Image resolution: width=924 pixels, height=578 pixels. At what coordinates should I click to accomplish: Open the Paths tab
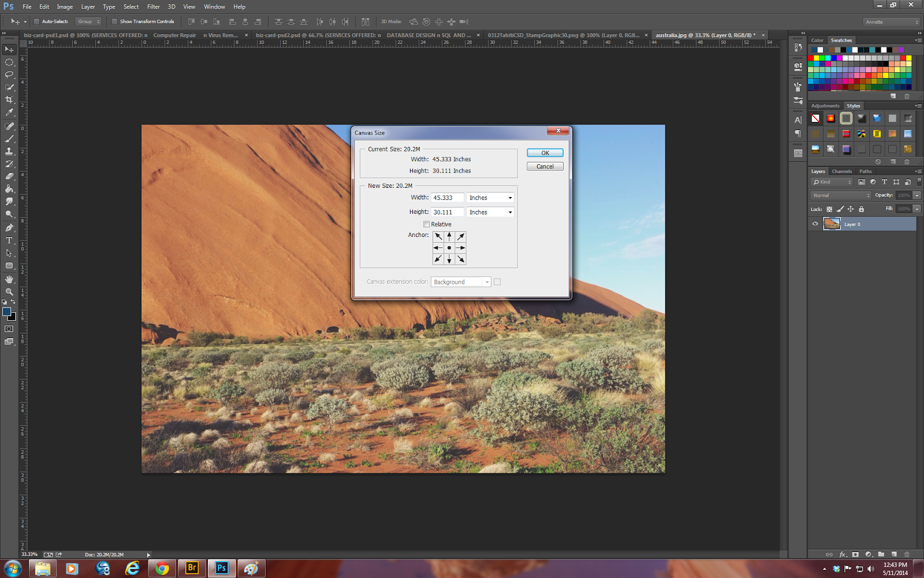[865, 171]
